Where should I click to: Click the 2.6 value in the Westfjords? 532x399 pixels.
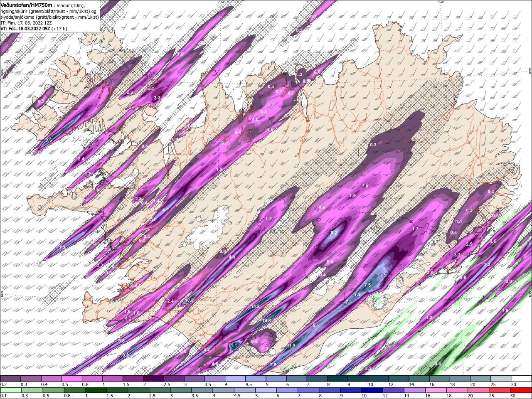click(130, 93)
